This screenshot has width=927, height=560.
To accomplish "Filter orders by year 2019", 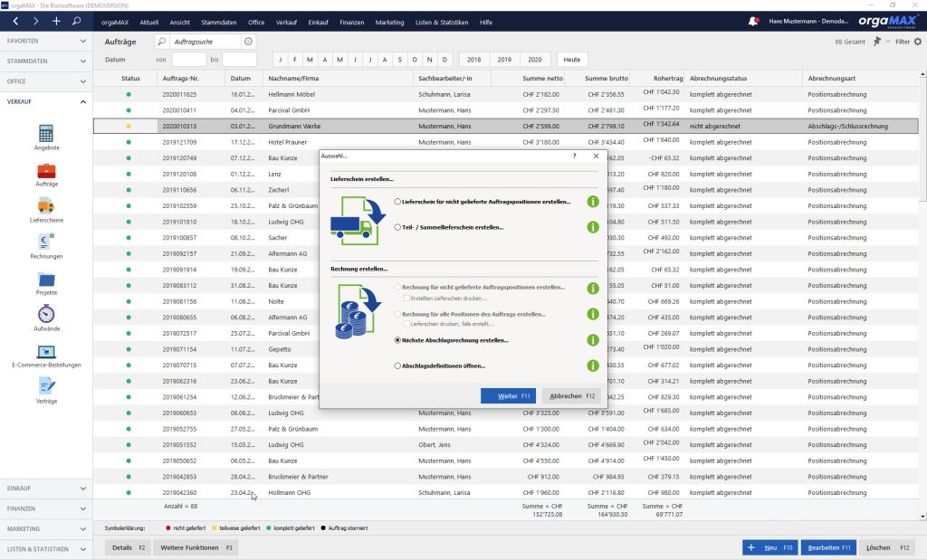I will [x=504, y=60].
